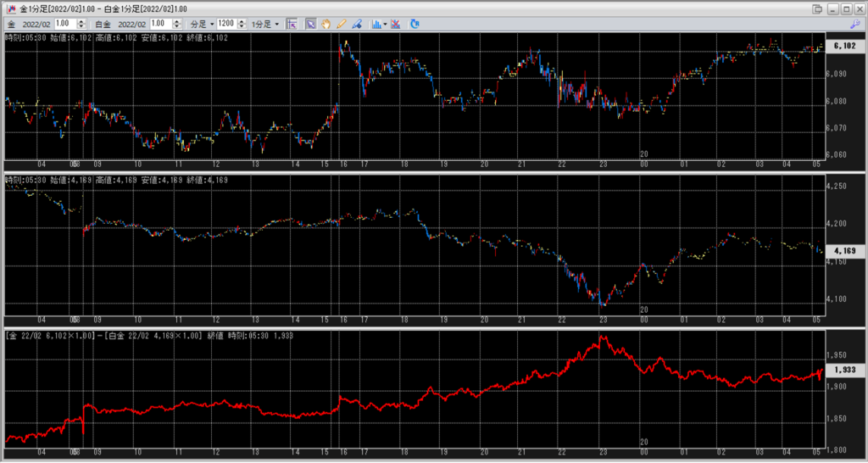
Task: Adjust the 1200 bar count spinner
Action: point(240,24)
